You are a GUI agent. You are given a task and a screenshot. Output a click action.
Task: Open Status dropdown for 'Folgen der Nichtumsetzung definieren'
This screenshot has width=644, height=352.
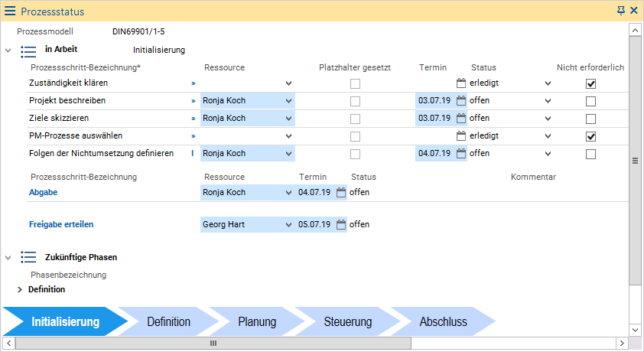click(x=548, y=154)
